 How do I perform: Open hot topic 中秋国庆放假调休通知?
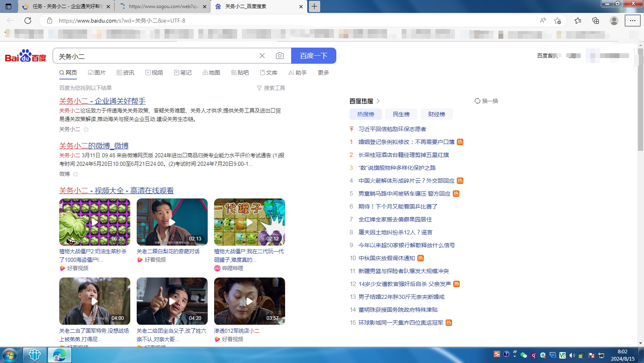click(387, 258)
